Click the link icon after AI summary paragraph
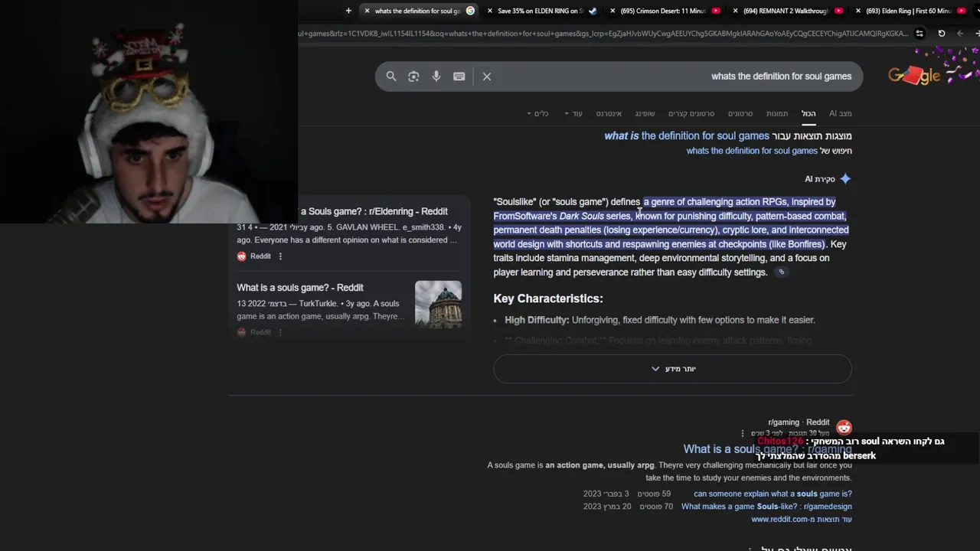 click(781, 272)
